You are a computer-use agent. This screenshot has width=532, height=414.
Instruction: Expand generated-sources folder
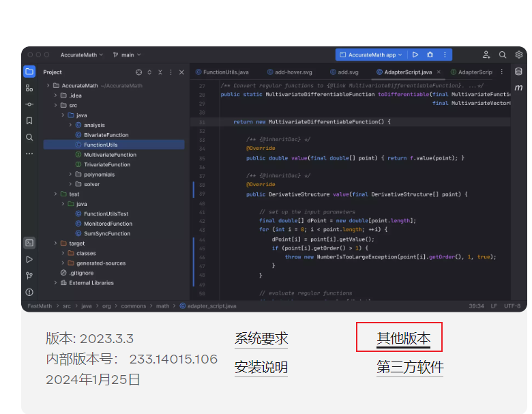tap(63, 263)
